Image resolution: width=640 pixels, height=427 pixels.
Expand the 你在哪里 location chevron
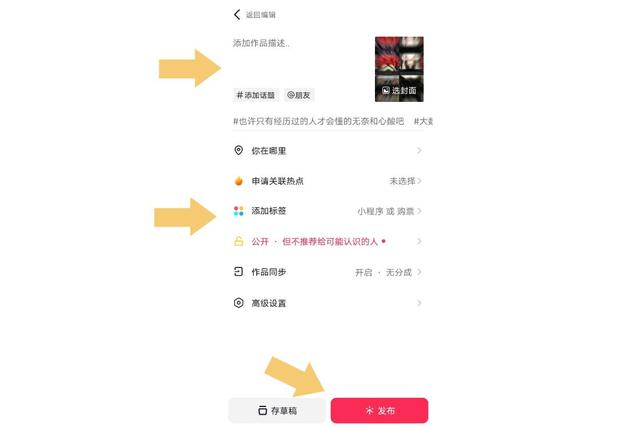pyautogui.click(x=419, y=151)
